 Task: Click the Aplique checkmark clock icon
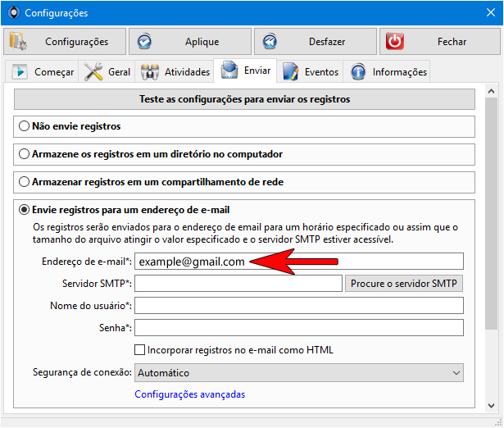(x=144, y=42)
